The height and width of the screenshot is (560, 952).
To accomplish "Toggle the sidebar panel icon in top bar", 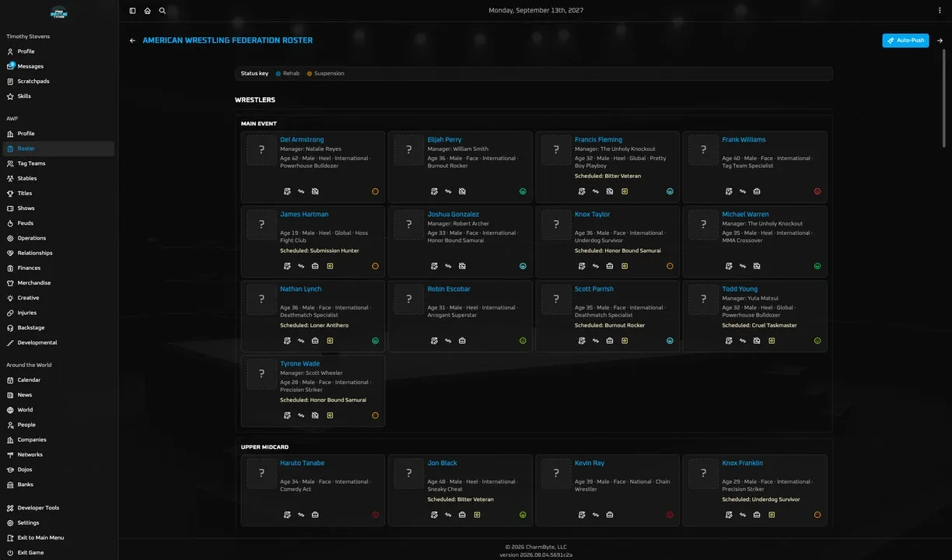I will click(132, 11).
